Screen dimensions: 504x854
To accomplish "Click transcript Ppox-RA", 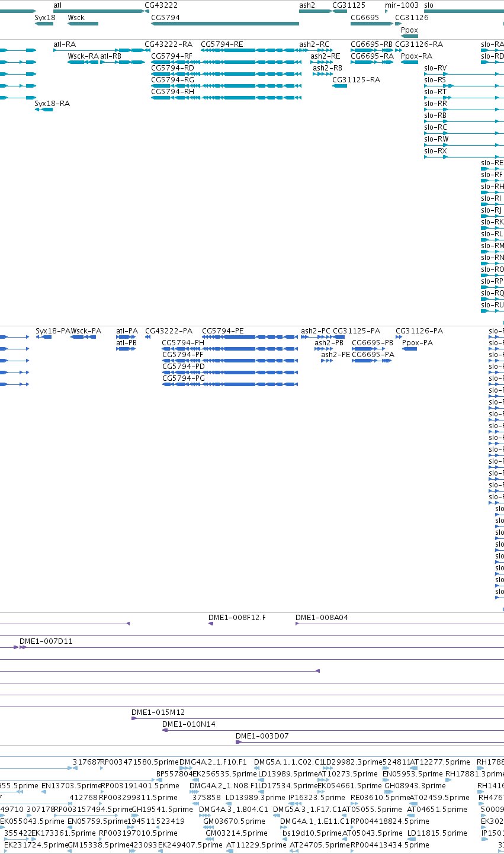I will (416, 56).
